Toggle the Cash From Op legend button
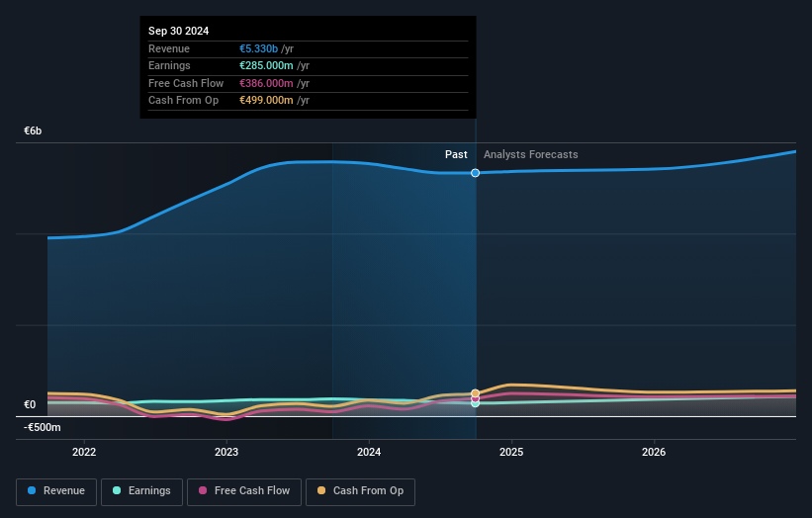Viewport: 812px width, 518px height. click(x=360, y=491)
